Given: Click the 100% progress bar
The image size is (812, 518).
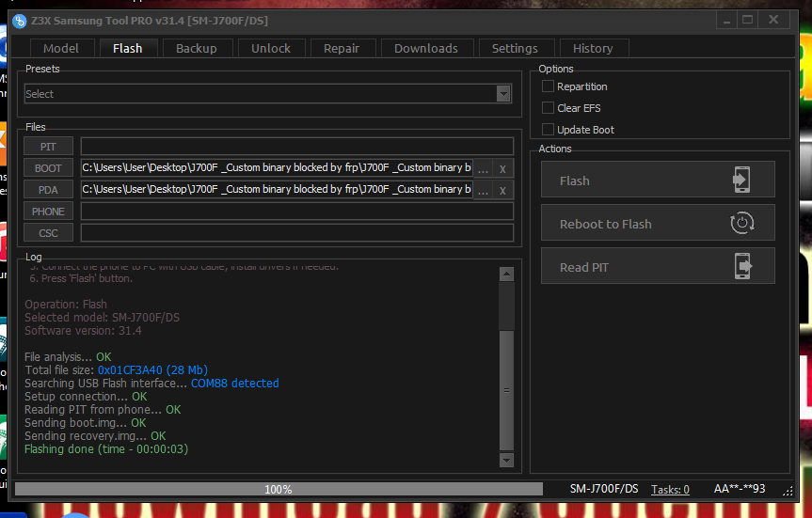Looking at the screenshot, I should pyautogui.click(x=279, y=489).
